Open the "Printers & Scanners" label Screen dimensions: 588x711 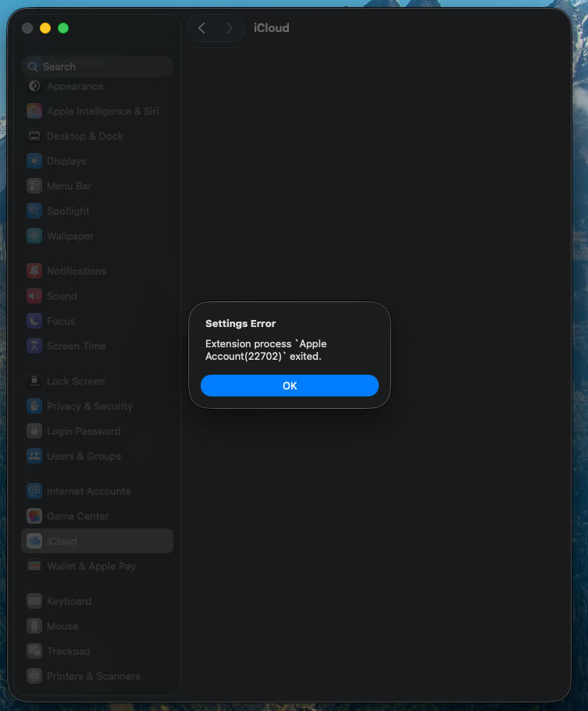tap(94, 676)
